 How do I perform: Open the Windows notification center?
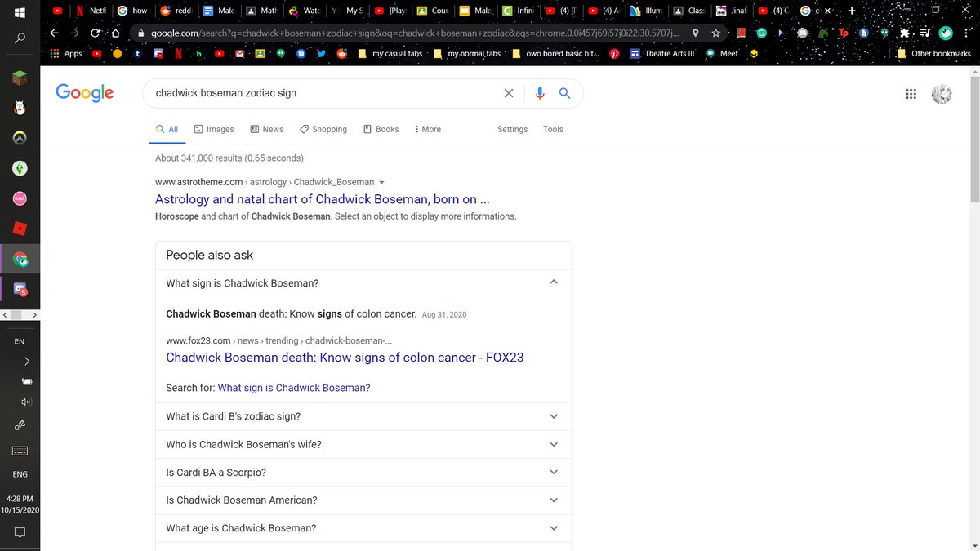20,532
